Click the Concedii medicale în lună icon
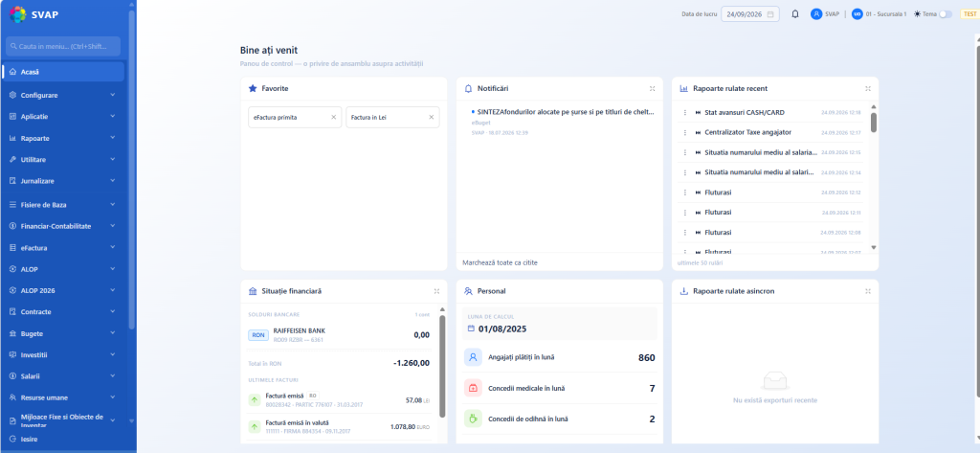 pyautogui.click(x=473, y=388)
